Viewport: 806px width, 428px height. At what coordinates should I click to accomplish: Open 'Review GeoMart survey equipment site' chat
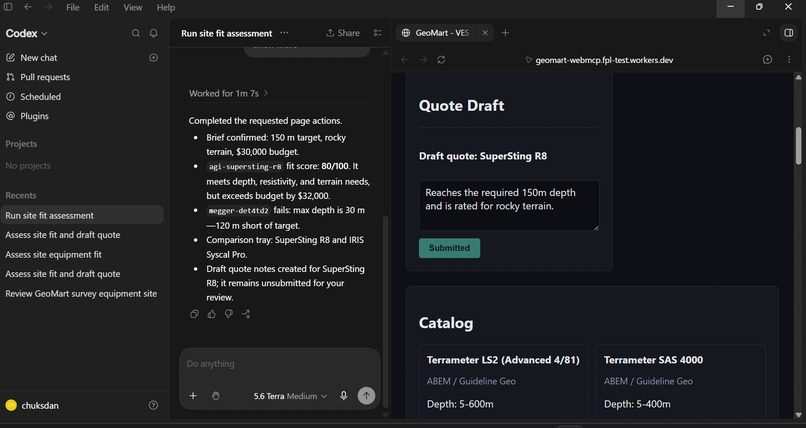click(82, 293)
